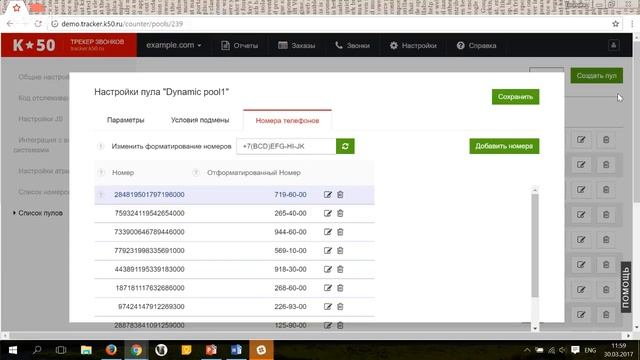Open Звонки menu
The height and width of the screenshot is (360, 640).
click(x=353, y=45)
